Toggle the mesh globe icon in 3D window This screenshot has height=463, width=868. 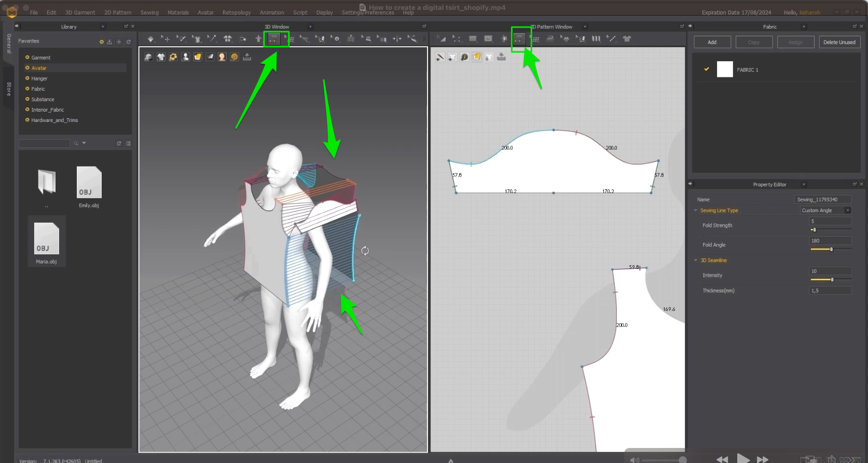coord(235,57)
